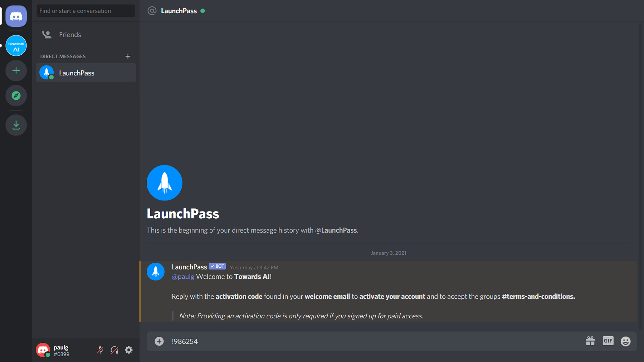Click the LaunchPass bot avatar in message
Image resolution: width=644 pixels, height=362 pixels.
[x=156, y=272]
